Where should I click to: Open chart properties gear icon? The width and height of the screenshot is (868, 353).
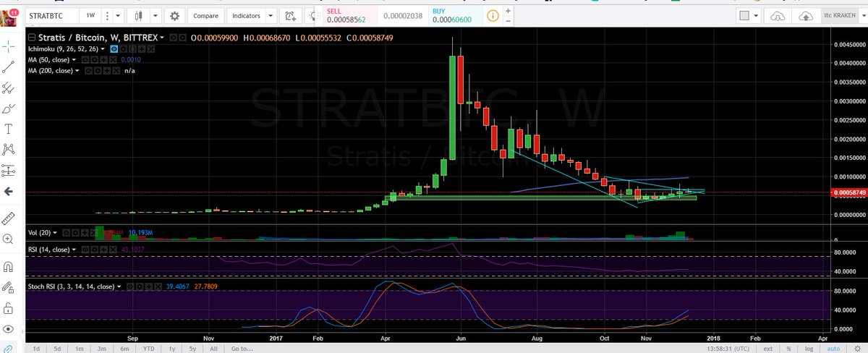click(175, 16)
